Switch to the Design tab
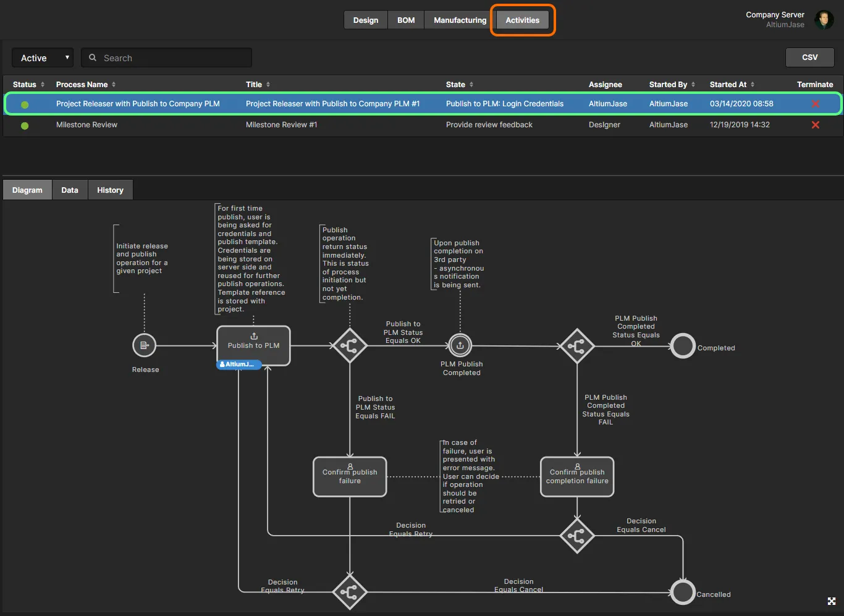The image size is (844, 616). 366,20
